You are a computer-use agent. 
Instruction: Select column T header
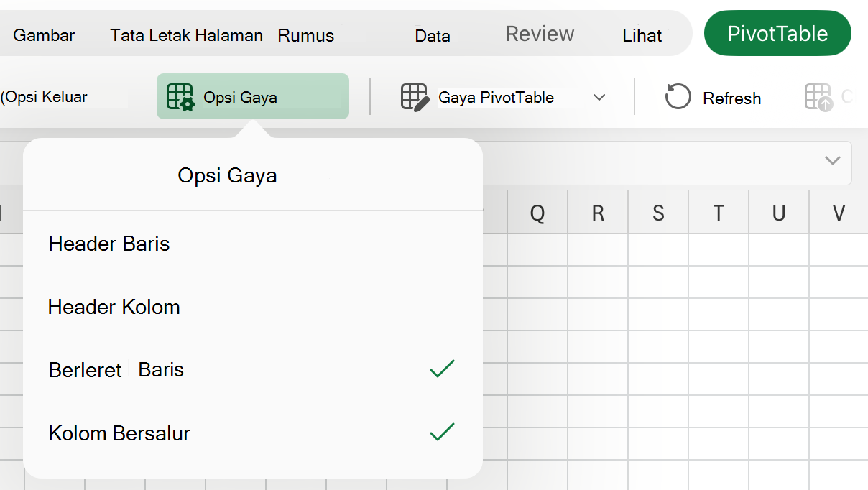[719, 213]
